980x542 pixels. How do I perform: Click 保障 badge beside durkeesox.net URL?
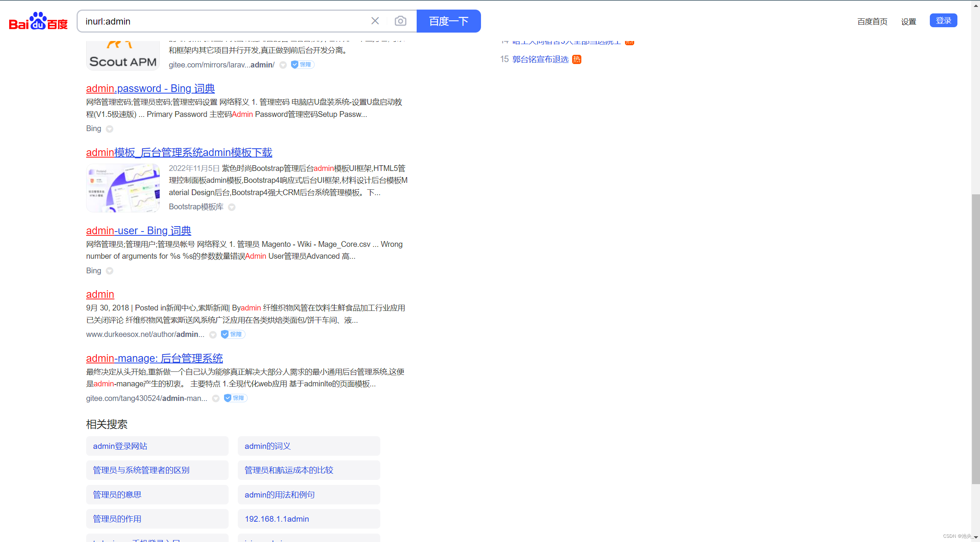coord(233,334)
